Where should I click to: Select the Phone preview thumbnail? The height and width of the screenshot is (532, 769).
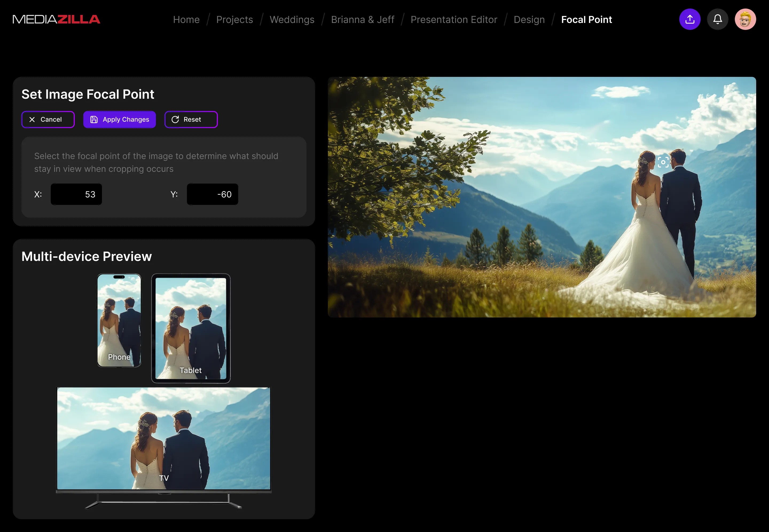[x=119, y=320]
